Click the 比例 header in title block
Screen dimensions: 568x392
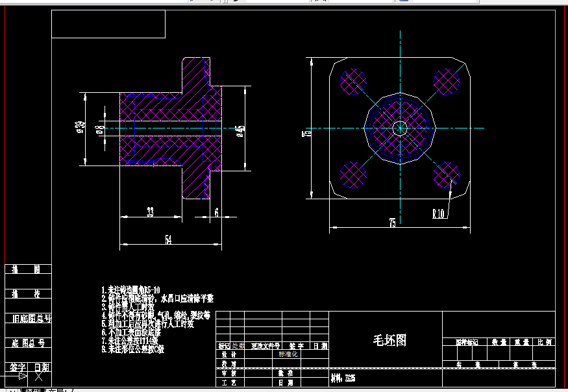coord(545,342)
